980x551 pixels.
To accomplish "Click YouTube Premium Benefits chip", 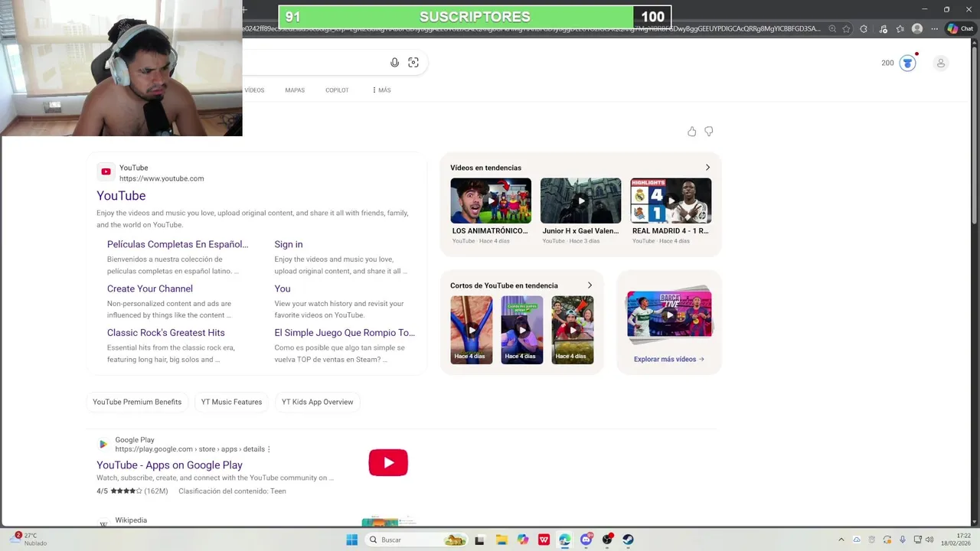I will pyautogui.click(x=137, y=402).
